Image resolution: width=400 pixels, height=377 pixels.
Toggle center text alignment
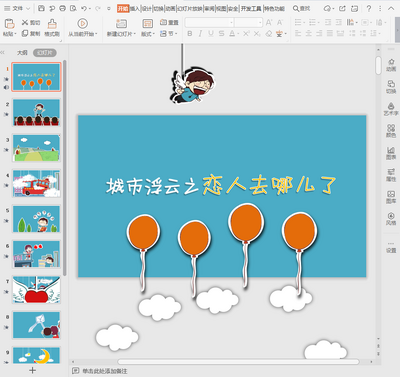(x=309, y=34)
